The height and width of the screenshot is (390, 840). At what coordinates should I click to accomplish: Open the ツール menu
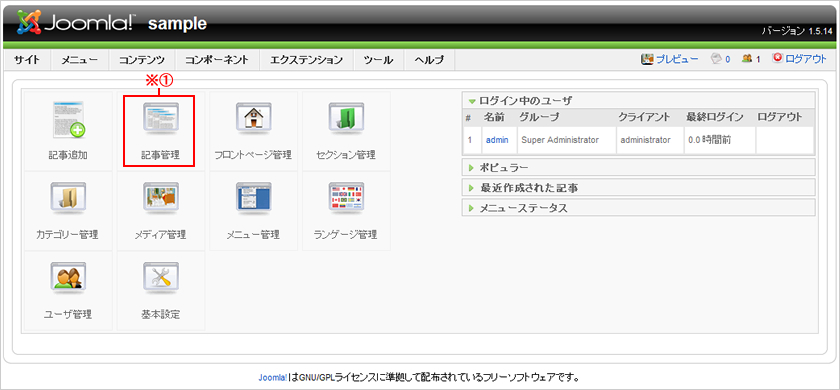click(378, 60)
